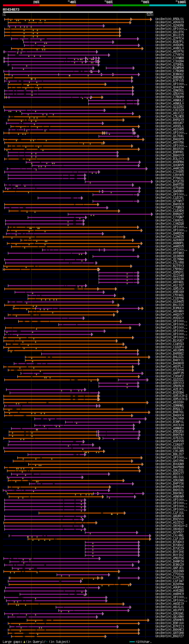Select hit label UniRef100_B7UCZ8

[170, 182]
